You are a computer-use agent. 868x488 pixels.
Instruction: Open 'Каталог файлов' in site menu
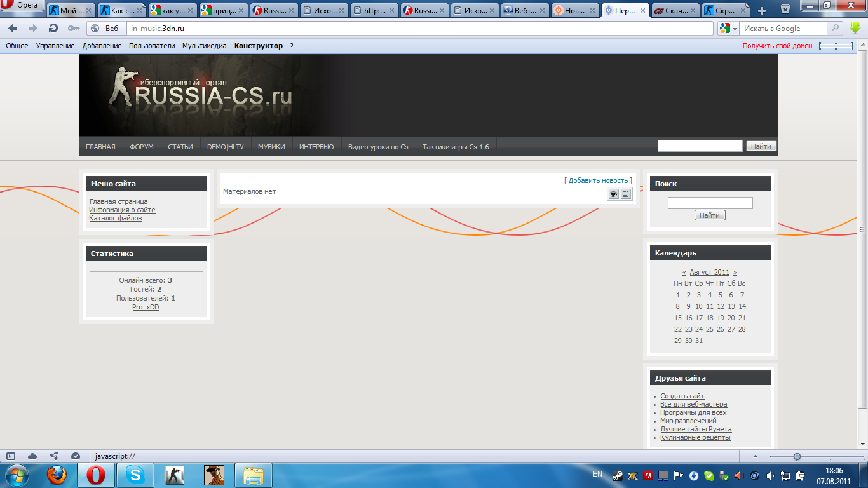(x=116, y=218)
